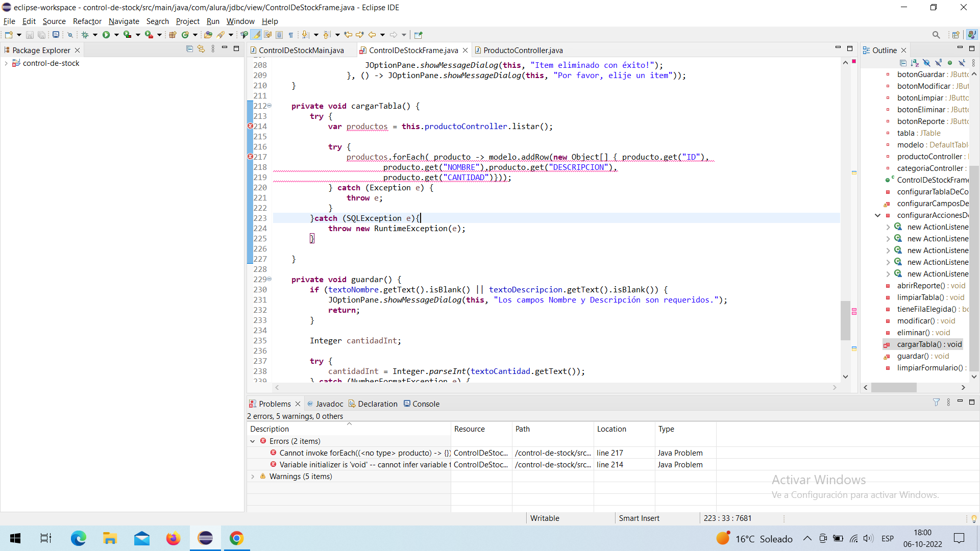Viewport: 980px width, 551px height.
Task: Click the error marker on line 217
Action: (x=250, y=157)
